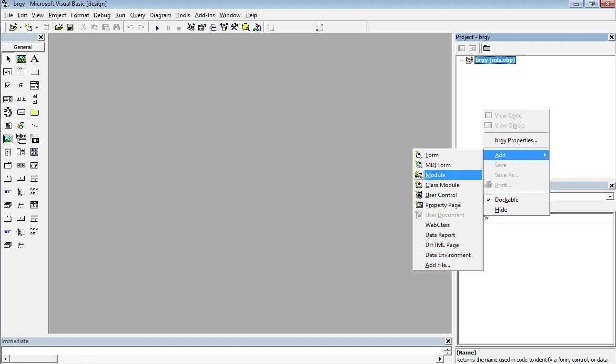This screenshot has width=616, height=364.
Task: Open the Diagram menu
Action: 161,15
